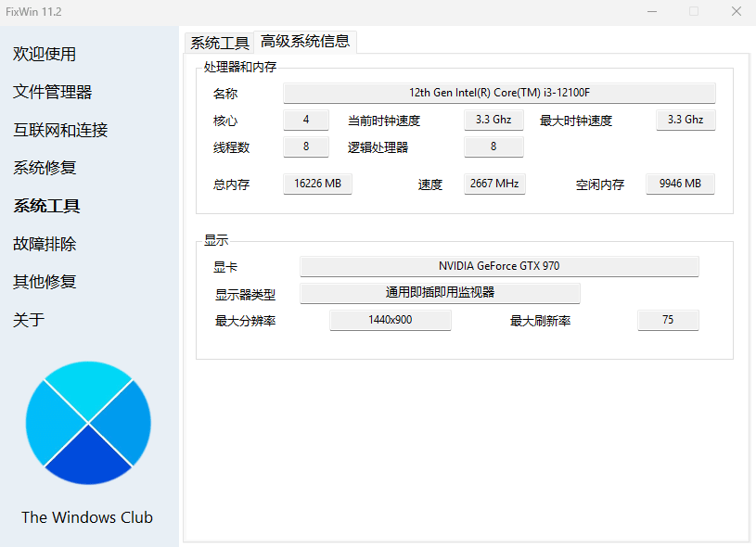
Task: Click the FixWin 11.2 window title
Action: [x=33, y=12]
